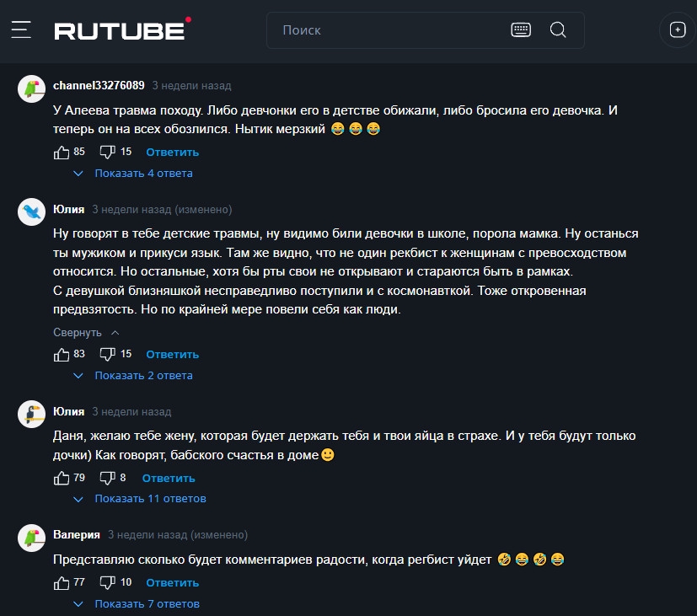This screenshot has height=616, width=697.
Task: Reply to channel33276089 with Ответить
Action: (x=173, y=152)
